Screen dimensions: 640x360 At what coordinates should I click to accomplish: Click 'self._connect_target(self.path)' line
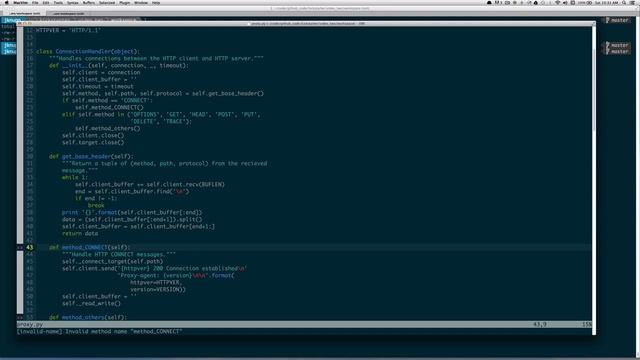(113, 261)
